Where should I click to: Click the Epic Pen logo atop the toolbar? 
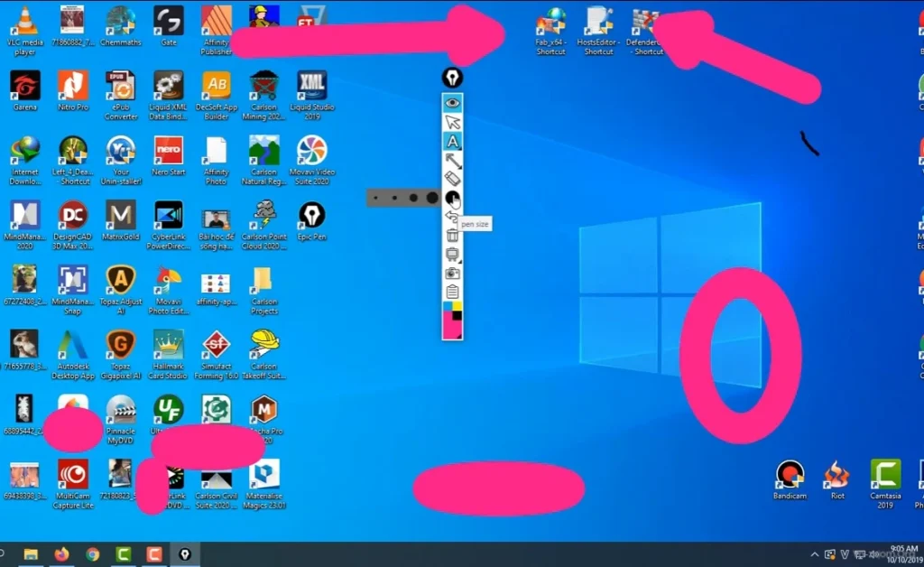[x=453, y=79]
